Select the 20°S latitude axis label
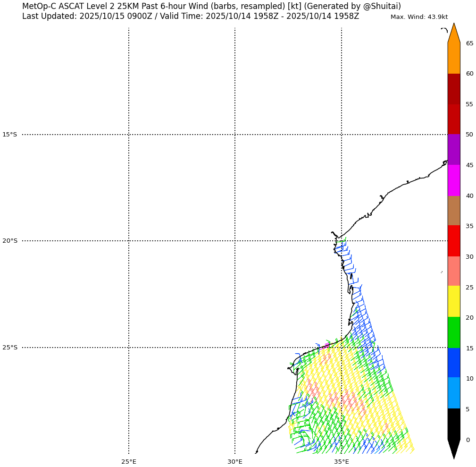 coord(9,241)
